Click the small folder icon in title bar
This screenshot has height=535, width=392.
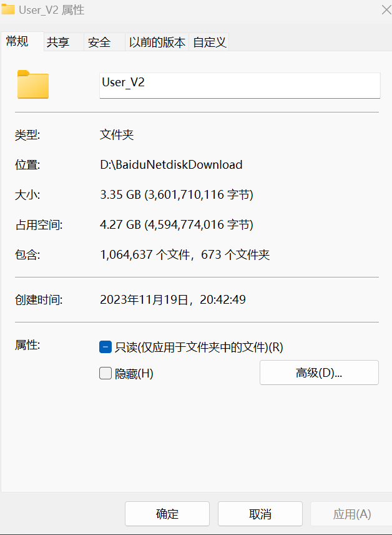[8, 9]
